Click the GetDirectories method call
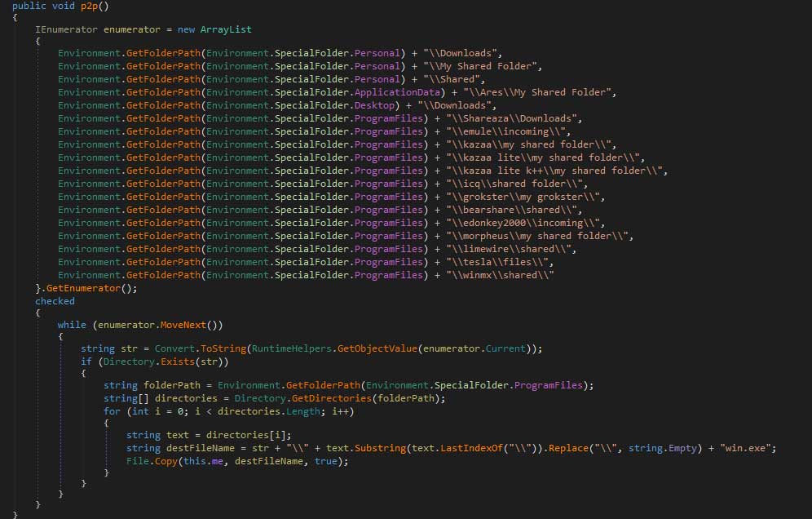812x519 pixels. point(332,398)
